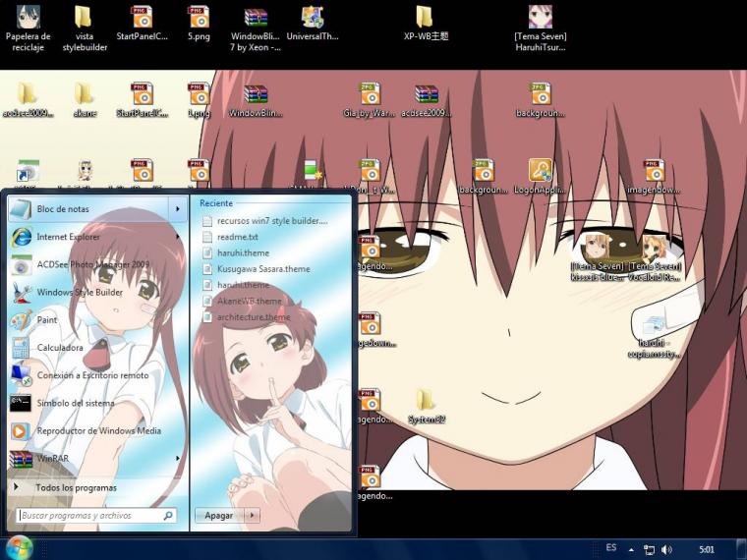Open [Tema Seven] Vocaloid Re... icon
Screen dimensions: 747x560
point(655,257)
